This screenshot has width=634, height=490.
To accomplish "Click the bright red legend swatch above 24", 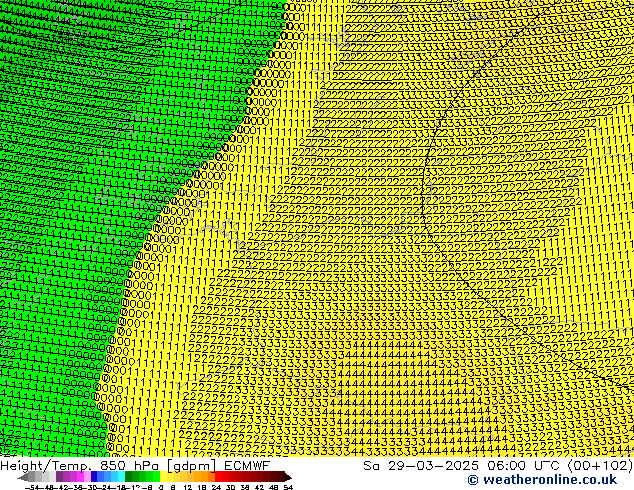I will coord(218,477).
